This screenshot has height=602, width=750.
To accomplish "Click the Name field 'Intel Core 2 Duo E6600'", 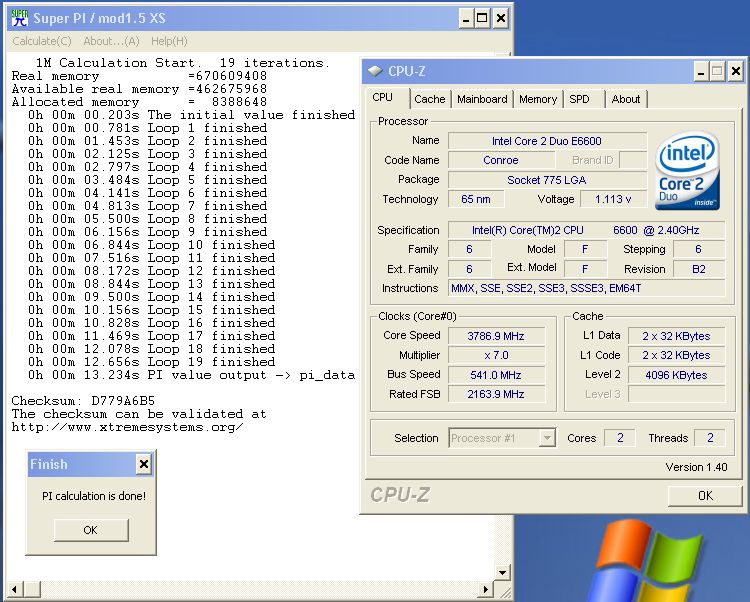I will 547,141.
